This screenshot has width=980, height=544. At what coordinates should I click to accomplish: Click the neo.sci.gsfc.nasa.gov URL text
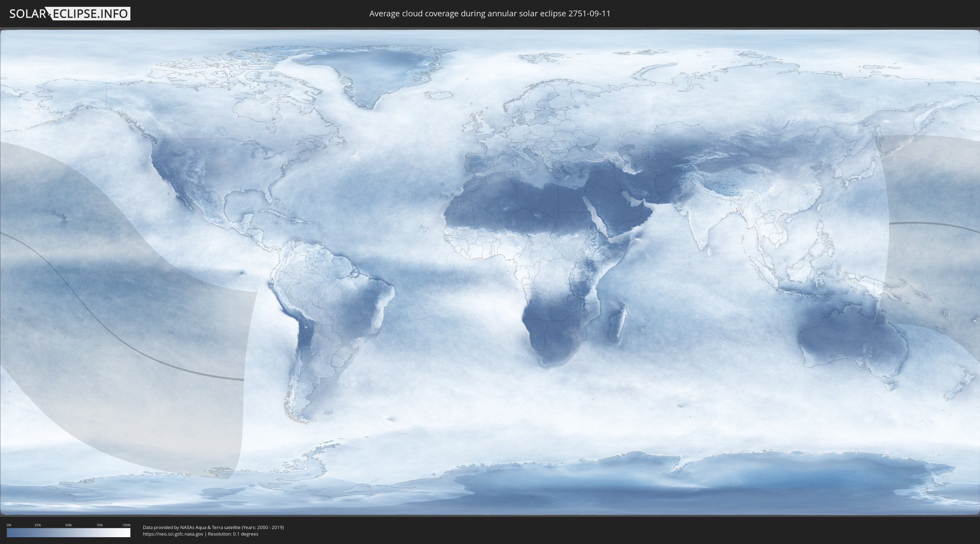pos(173,534)
